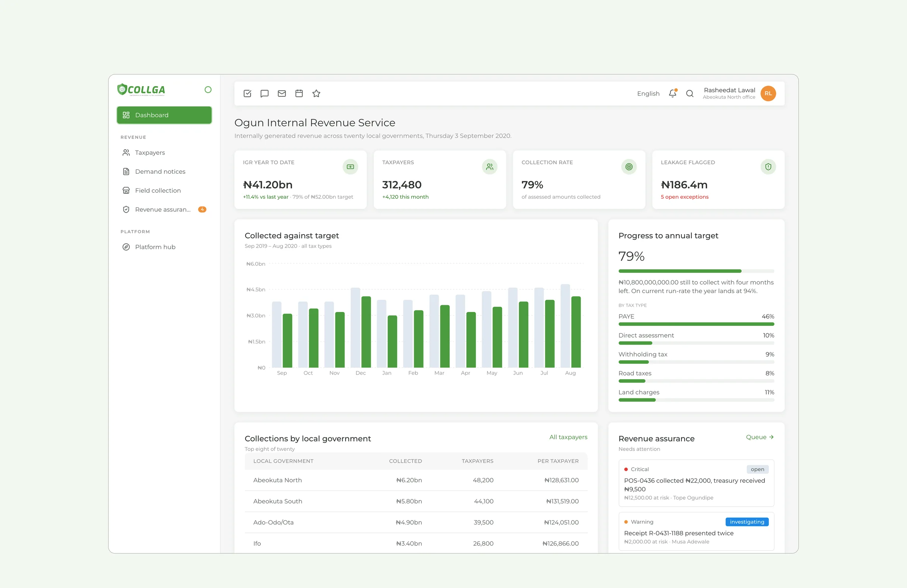Select the Ado-Odo/Ota table row
The width and height of the screenshot is (907, 588).
click(x=416, y=522)
